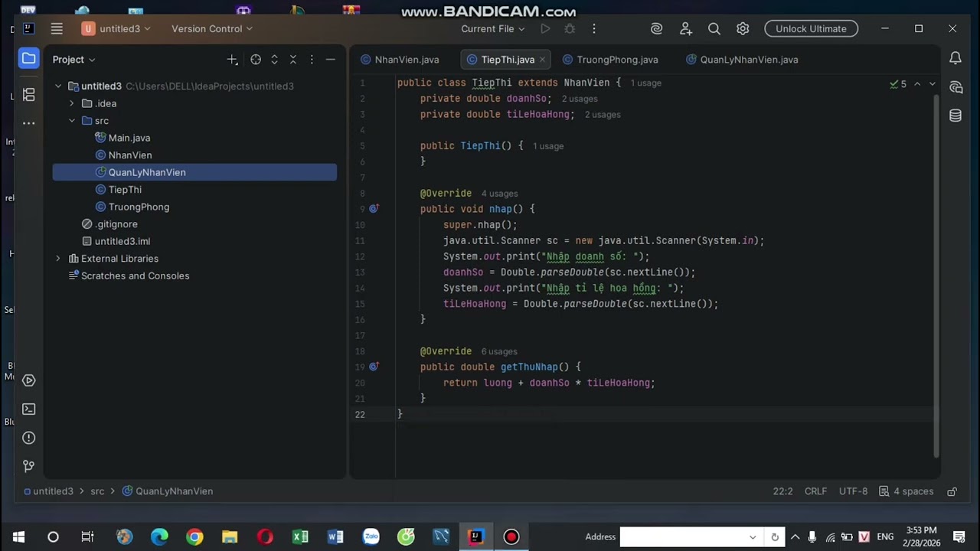Open the Version Control dropdown
The image size is (980, 551).
click(x=212, y=28)
